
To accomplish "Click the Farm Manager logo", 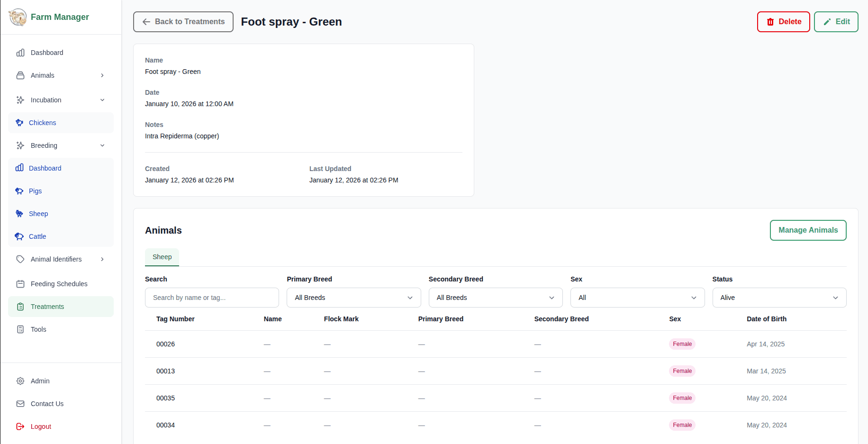I will point(18,17).
